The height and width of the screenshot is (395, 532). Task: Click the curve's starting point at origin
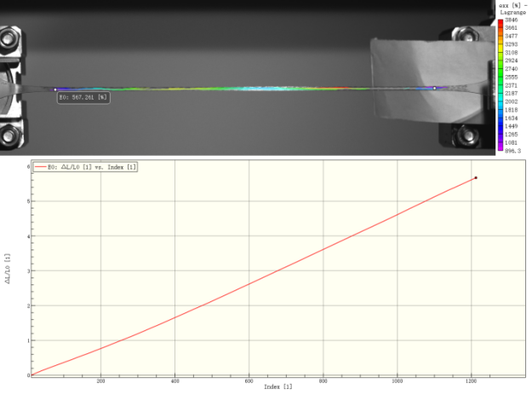point(30,375)
